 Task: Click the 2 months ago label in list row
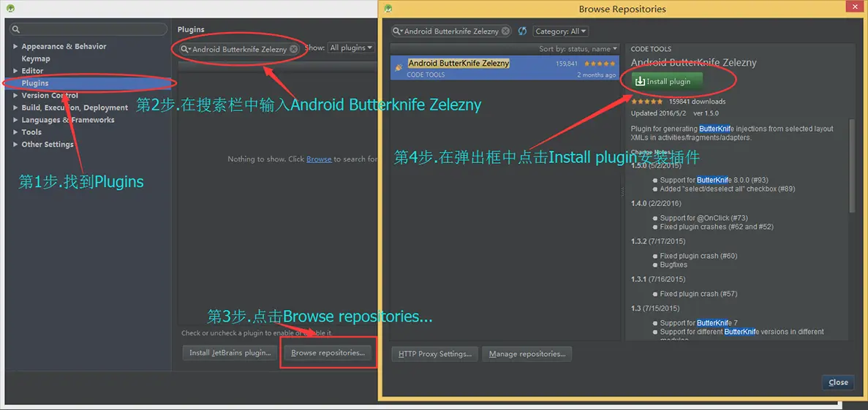596,75
